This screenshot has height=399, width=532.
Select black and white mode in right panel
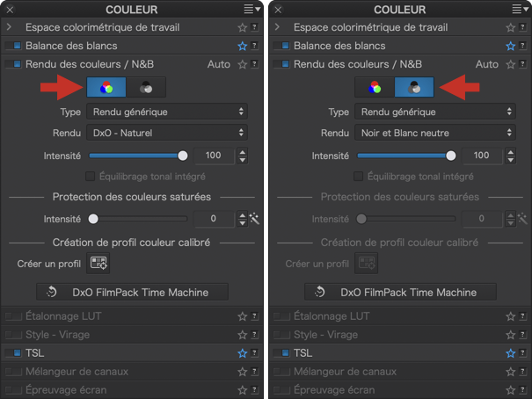pos(413,87)
